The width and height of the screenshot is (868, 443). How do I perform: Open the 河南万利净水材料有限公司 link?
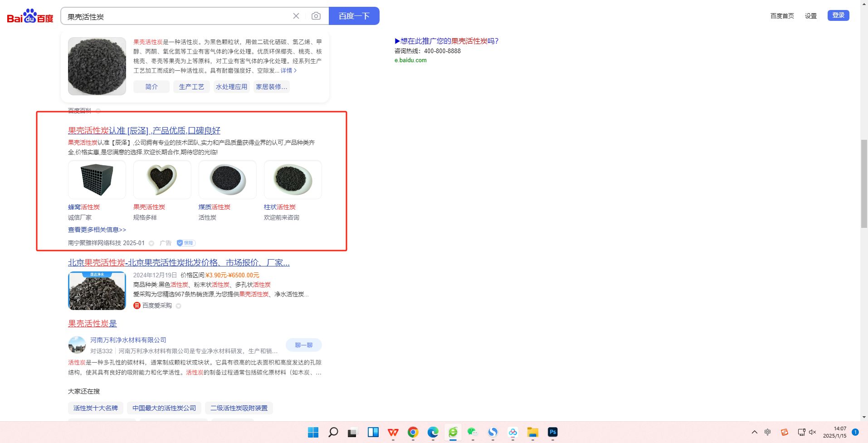(128, 340)
